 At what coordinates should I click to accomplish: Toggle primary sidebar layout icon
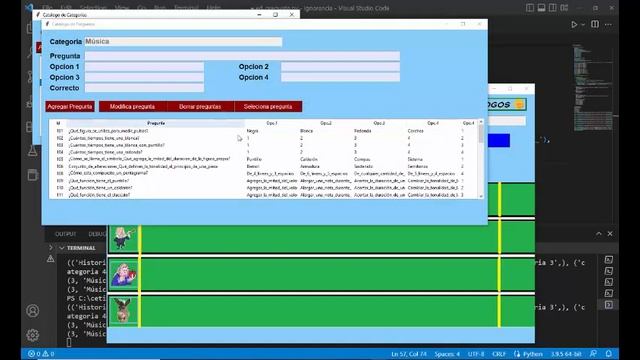pyautogui.click(x=530, y=8)
